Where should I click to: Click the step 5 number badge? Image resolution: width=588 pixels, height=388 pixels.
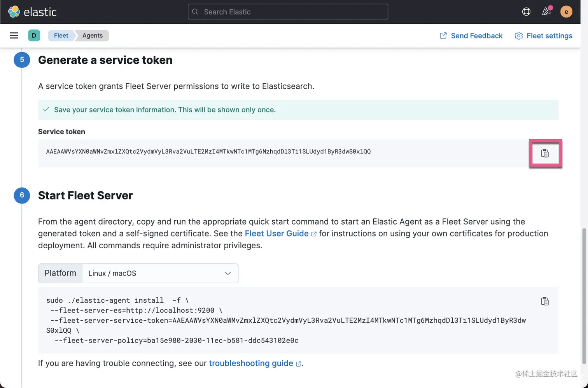point(22,60)
